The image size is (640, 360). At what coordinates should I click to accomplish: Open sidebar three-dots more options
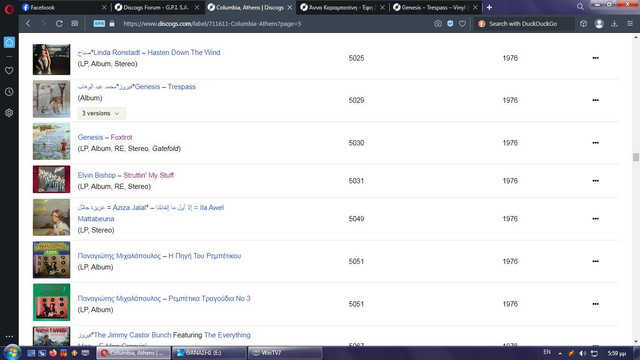9,336
